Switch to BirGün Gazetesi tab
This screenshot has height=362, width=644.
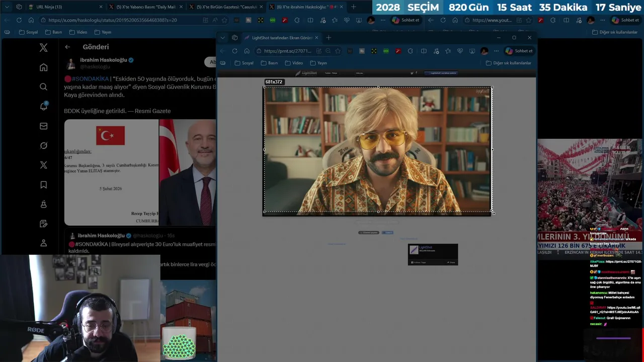(x=225, y=7)
